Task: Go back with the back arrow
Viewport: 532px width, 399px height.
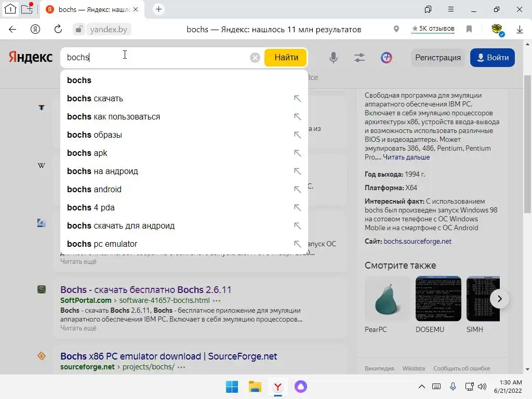Action: click(x=12, y=30)
